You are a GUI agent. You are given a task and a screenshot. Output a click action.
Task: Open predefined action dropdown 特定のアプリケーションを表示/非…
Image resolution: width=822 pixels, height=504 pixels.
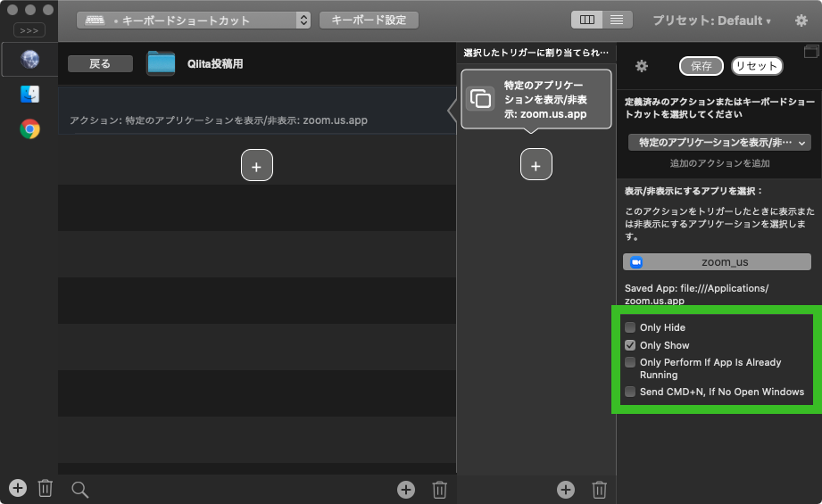[x=719, y=143]
